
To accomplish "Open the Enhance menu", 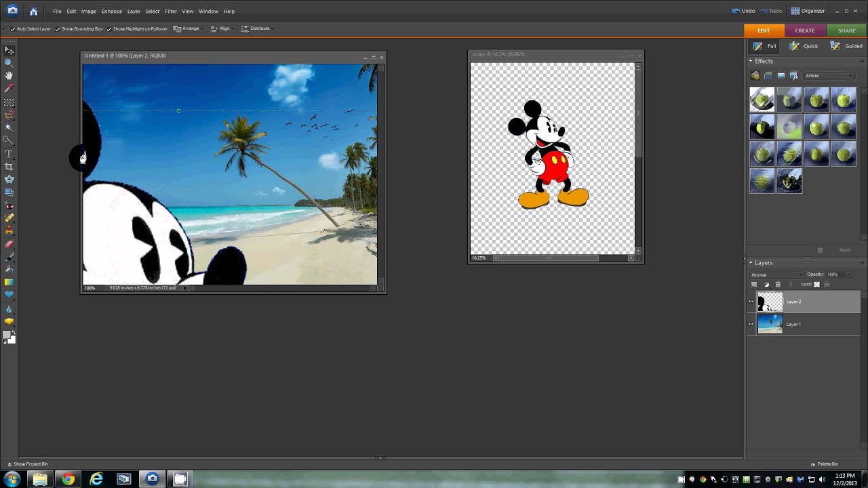I will 112,12.
